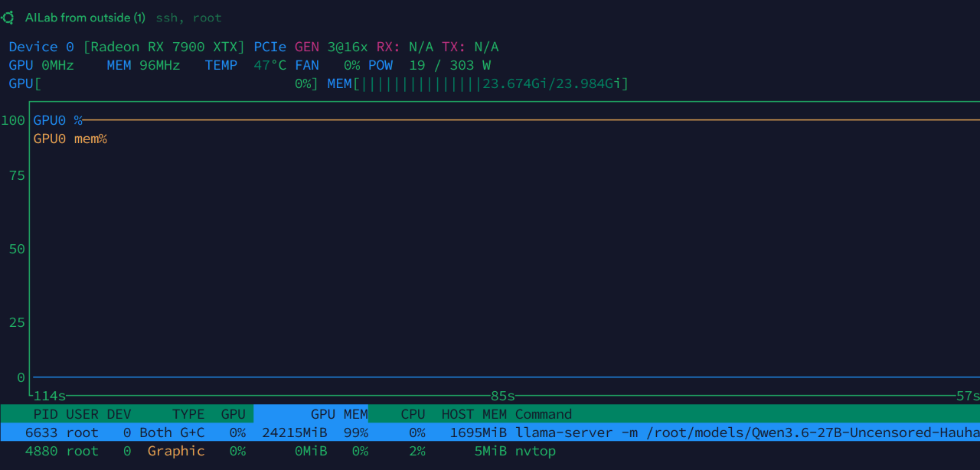The image size is (980, 470).
Task: Click the 'Device 0' label
Action: (x=41, y=47)
